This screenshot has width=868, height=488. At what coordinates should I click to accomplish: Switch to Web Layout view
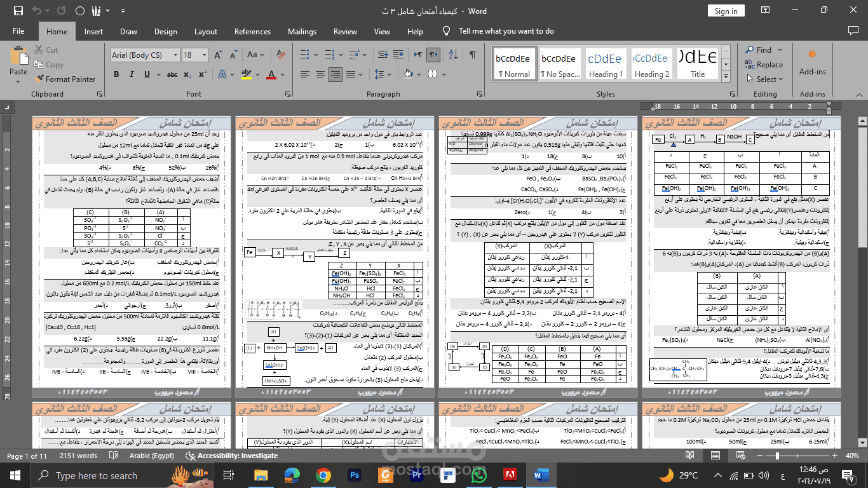point(742,456)
